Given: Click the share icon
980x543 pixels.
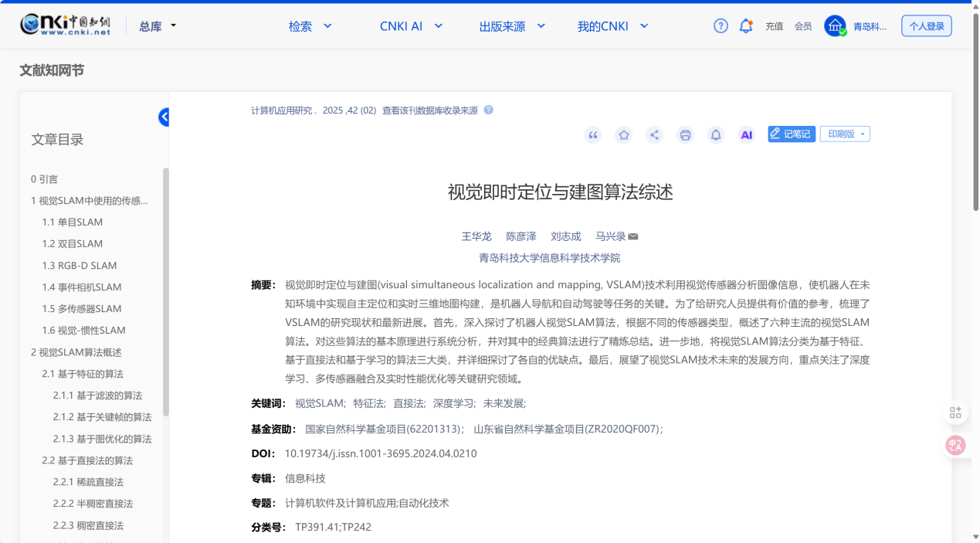Looking at the screenshot, I should coord(654,135).
